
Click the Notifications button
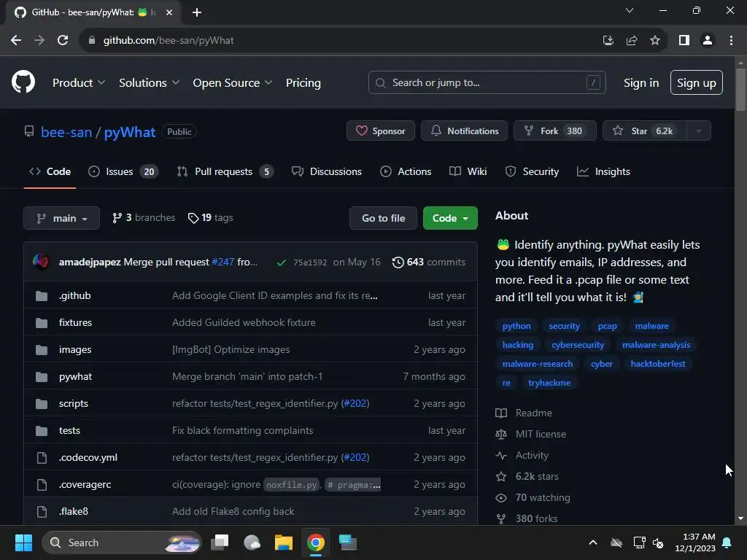click(465, 131)
